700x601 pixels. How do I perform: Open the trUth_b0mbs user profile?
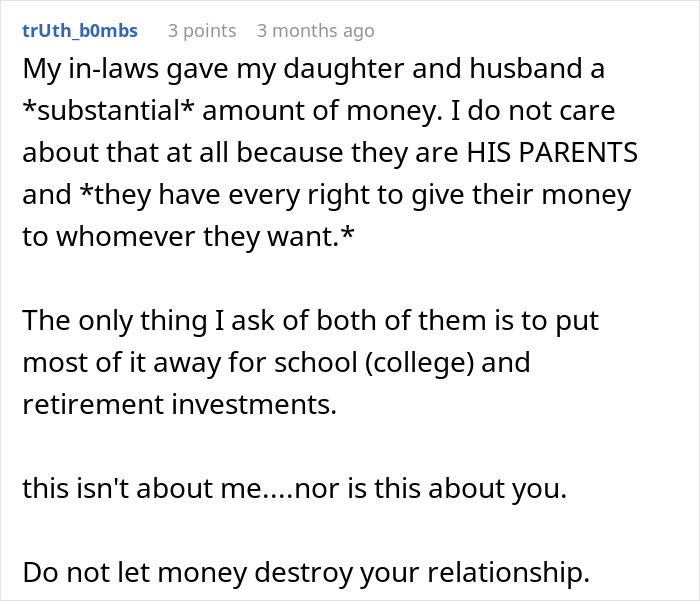[x=80, y=31]
